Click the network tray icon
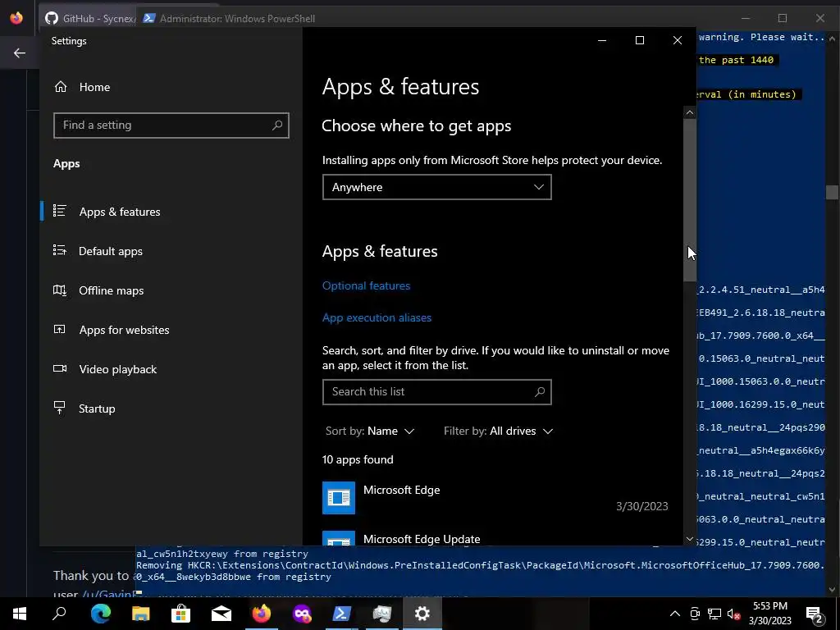Image resolution: width=840 pixels, height=630 pixels. coord(714,614)
